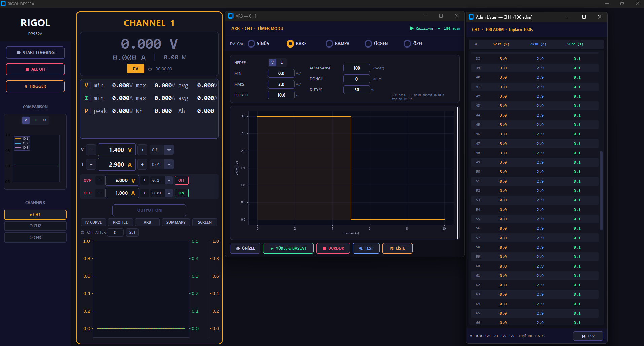
Task: Click the current plus stepper button
Action: click(142, 165)
